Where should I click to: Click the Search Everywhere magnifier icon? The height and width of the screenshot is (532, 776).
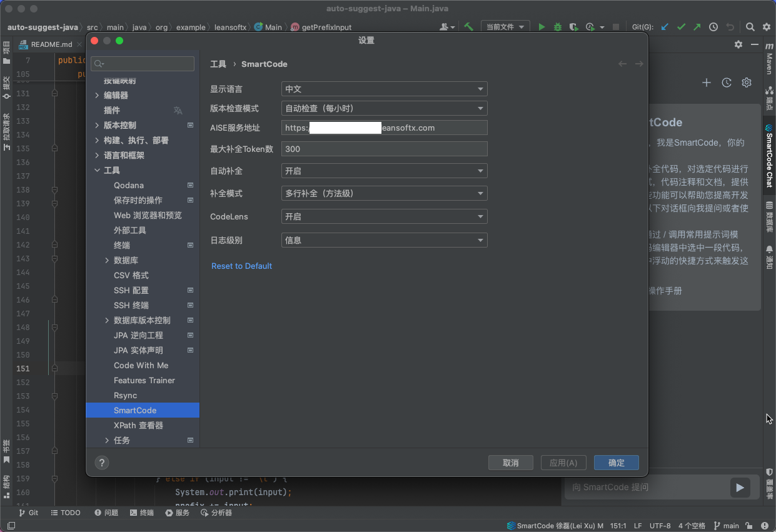[x=750, y=27]
